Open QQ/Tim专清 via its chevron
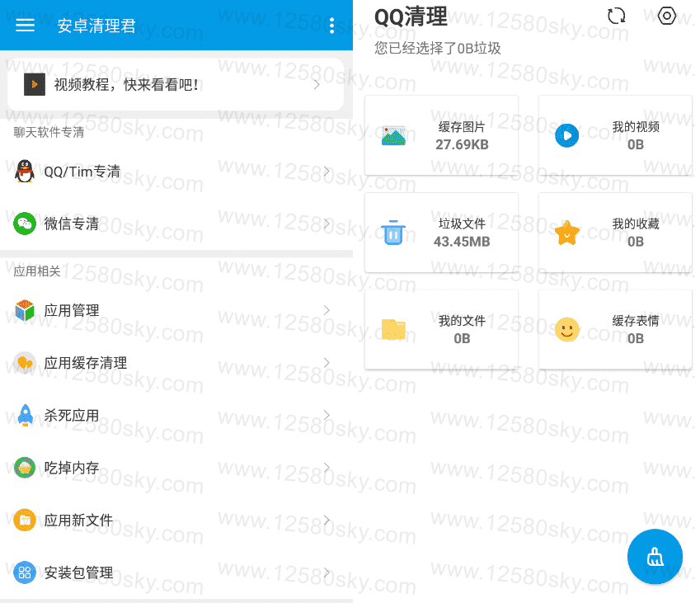Viewport: 700px width, 603px height. (327, 171)
